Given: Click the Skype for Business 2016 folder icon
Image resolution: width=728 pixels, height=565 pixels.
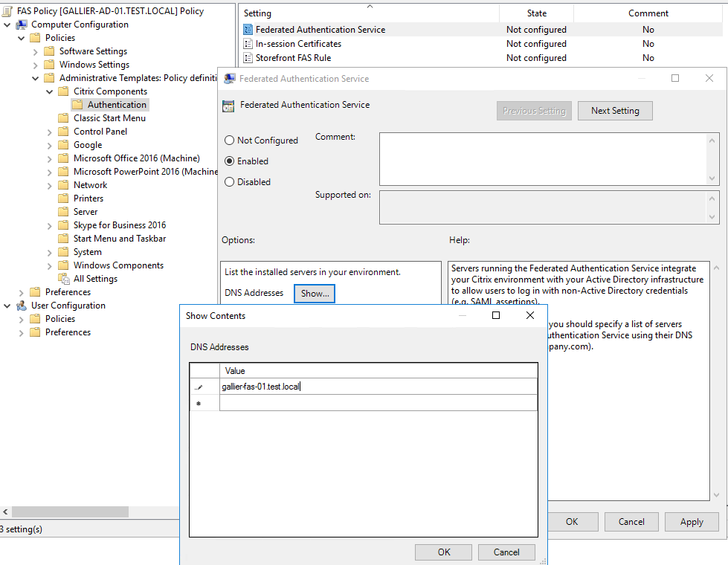Looking at the screenshot, I should (x=64, y=225).
